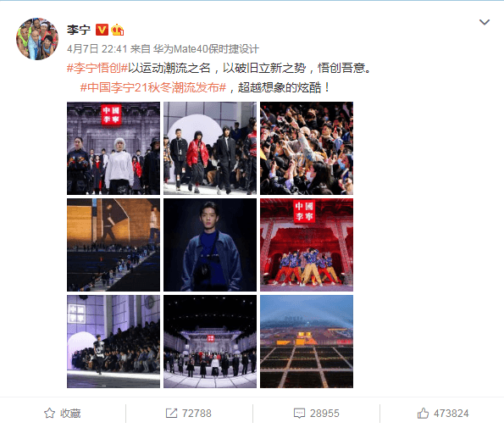View the 28955 comments
This screenshot has height=428, width=504.
point(317,414)
